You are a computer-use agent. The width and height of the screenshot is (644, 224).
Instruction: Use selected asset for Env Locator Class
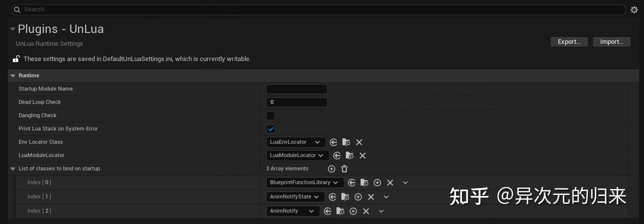click(334, 142)
